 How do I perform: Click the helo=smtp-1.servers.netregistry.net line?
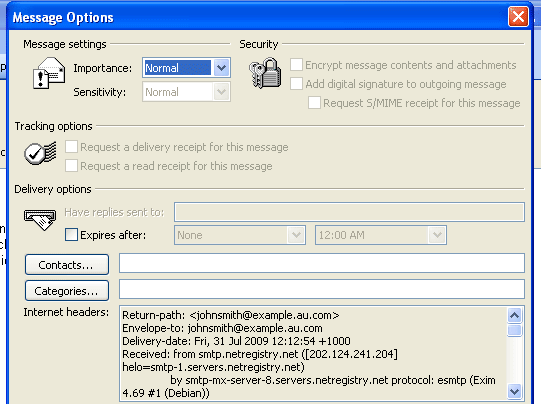pos(213,367)
